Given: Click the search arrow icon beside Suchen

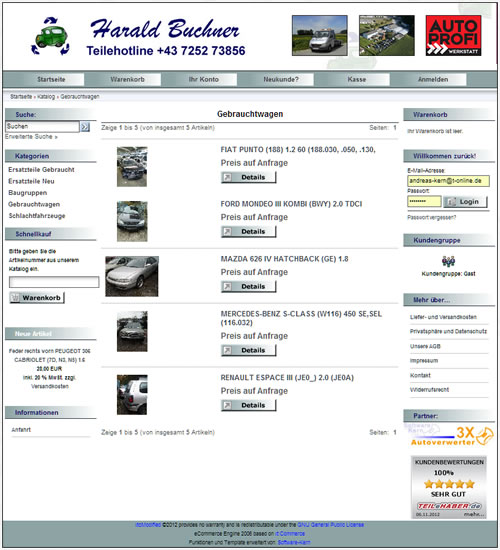Looking at the screenshot, I should click(x=85, y=127).
